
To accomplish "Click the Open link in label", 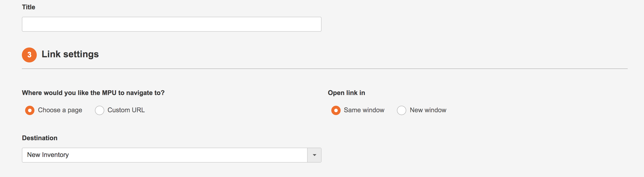I will point(346,93).
